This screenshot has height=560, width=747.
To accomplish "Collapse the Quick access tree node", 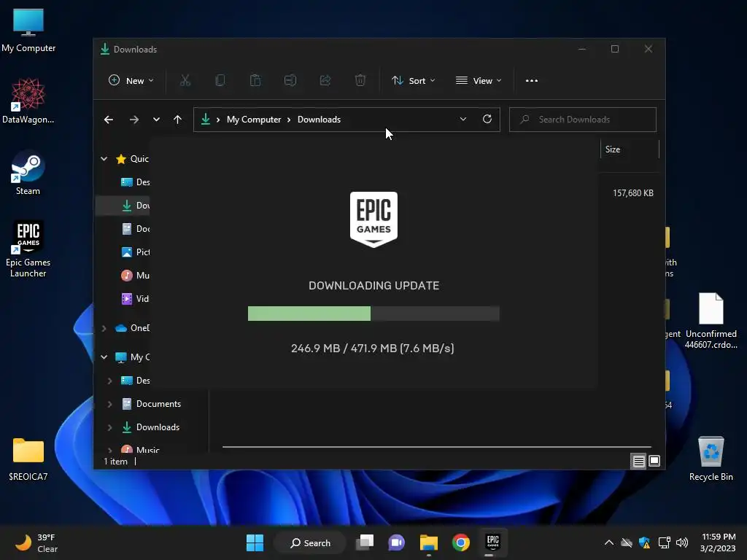I will 104,158.
